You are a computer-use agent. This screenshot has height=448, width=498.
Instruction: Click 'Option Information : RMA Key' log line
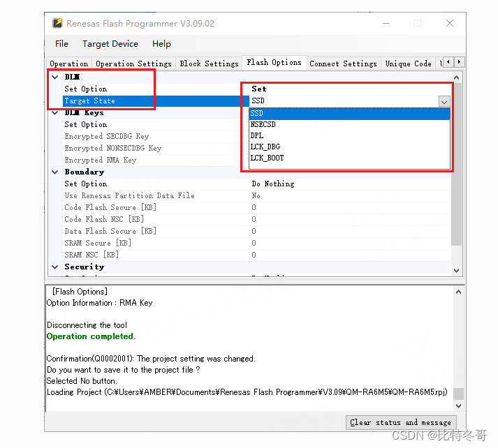click(99, 303)
